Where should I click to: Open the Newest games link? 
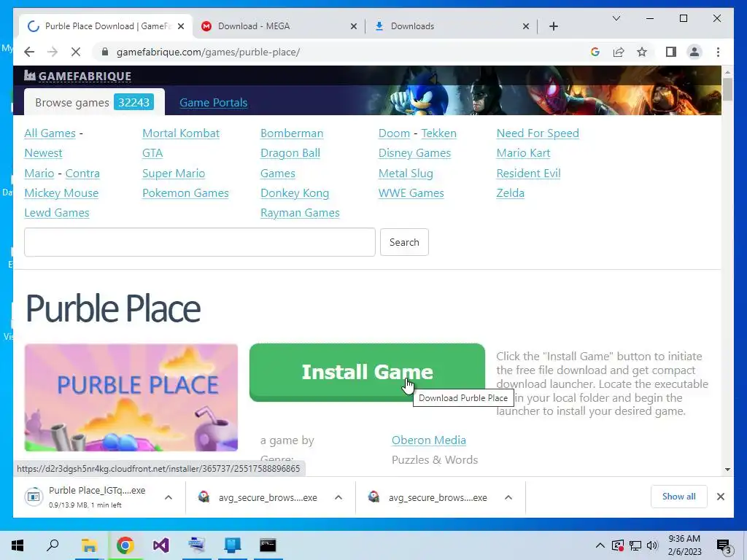coord(43,153)
